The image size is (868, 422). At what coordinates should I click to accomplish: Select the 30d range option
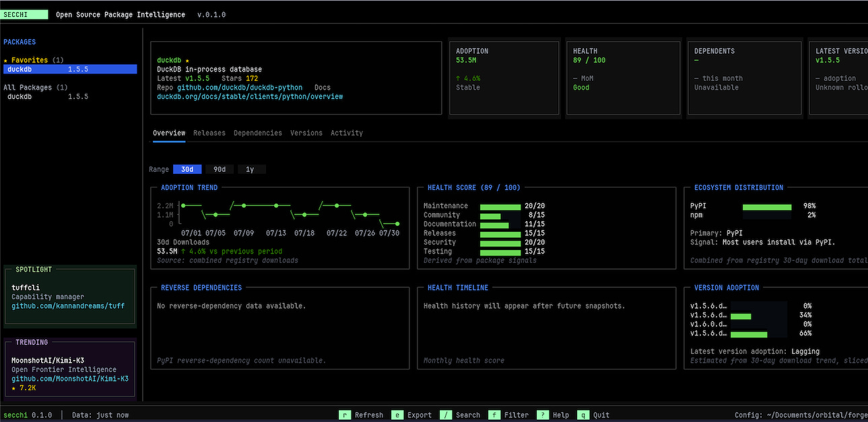click(187, 169)
